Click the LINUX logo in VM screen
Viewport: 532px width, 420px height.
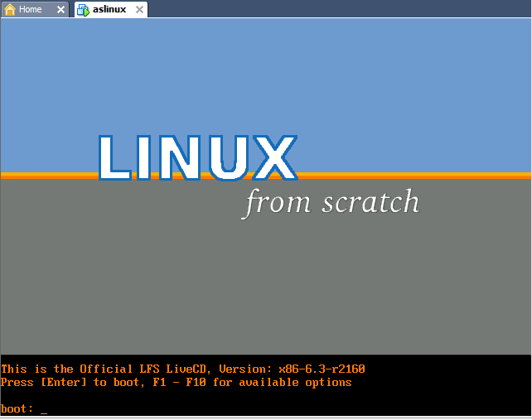pyautogui.click(x=198, y=157)
